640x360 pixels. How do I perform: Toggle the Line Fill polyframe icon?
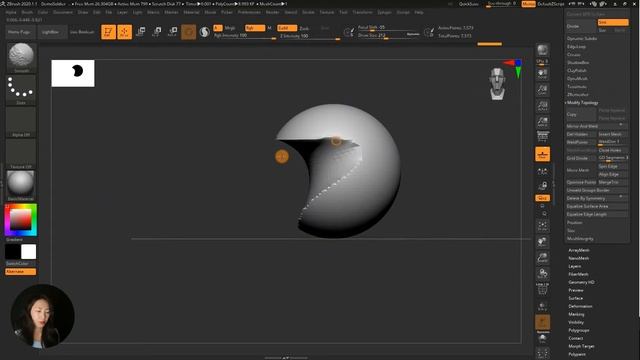coord(542,289)
